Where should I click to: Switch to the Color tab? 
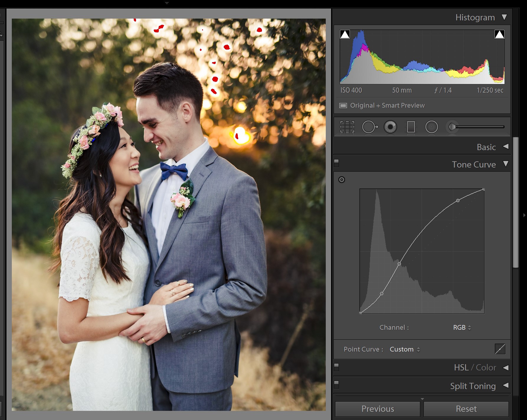(486, 367)
